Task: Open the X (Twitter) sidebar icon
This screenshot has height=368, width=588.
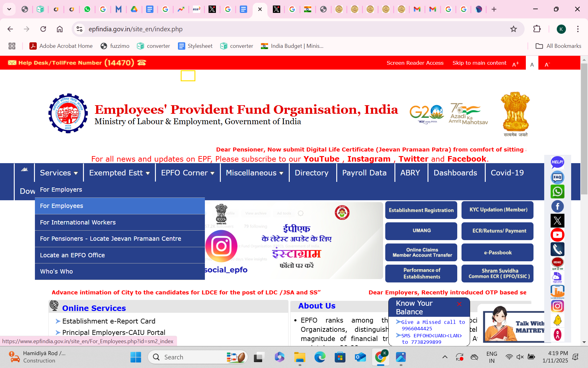Action: pyautogui.click(x=557, y=220)
